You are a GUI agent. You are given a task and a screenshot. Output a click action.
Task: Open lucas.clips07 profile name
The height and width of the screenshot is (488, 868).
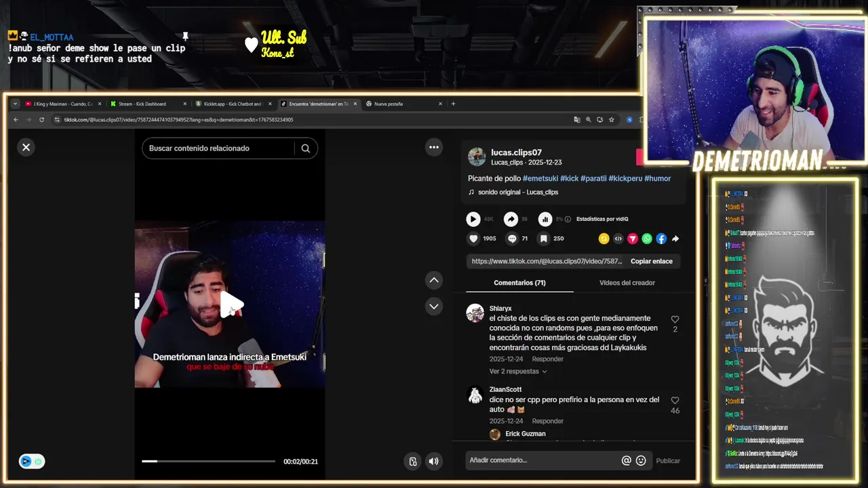516,152
